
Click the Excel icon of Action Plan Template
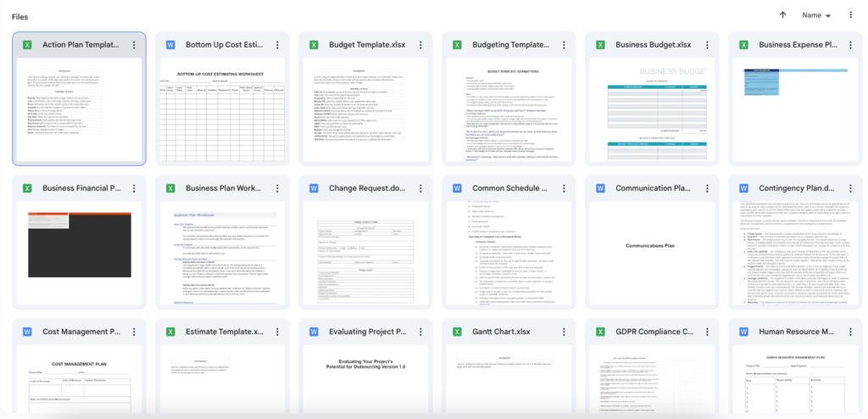pyautogui.click(x=27, y=45)
